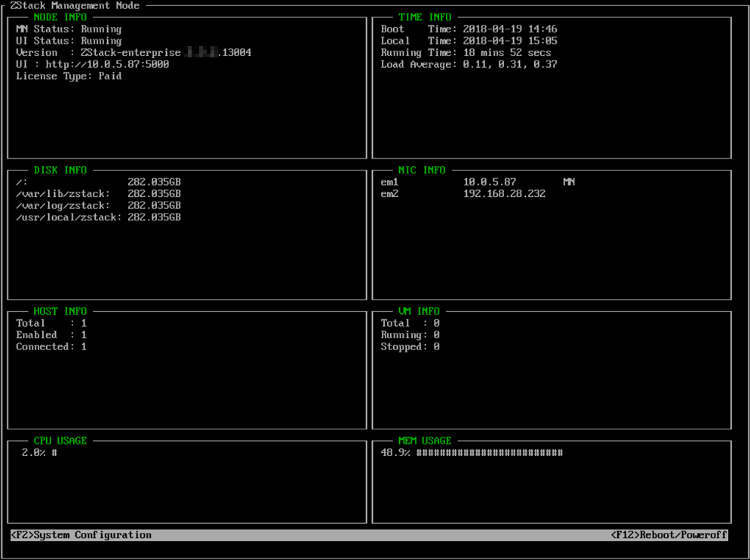Select the VM INFO panel heading
Viewport: 750px width, 560px height.
coord(419,311)
